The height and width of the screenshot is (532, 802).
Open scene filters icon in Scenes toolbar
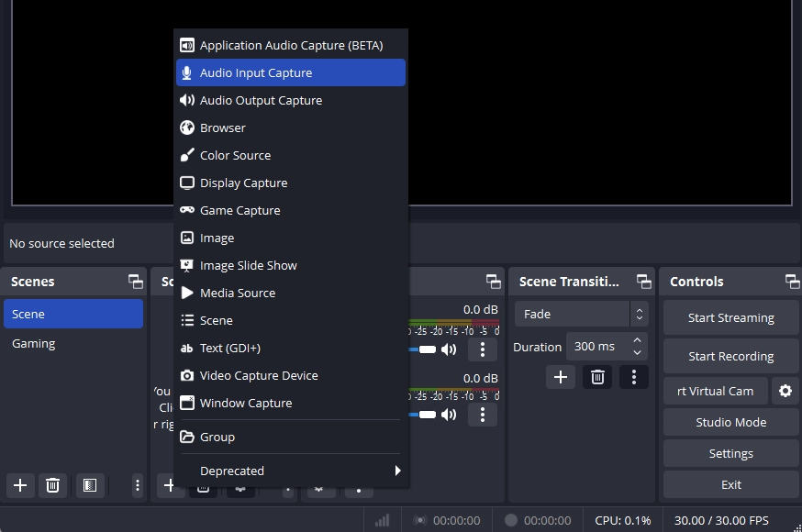click(90, 485)
